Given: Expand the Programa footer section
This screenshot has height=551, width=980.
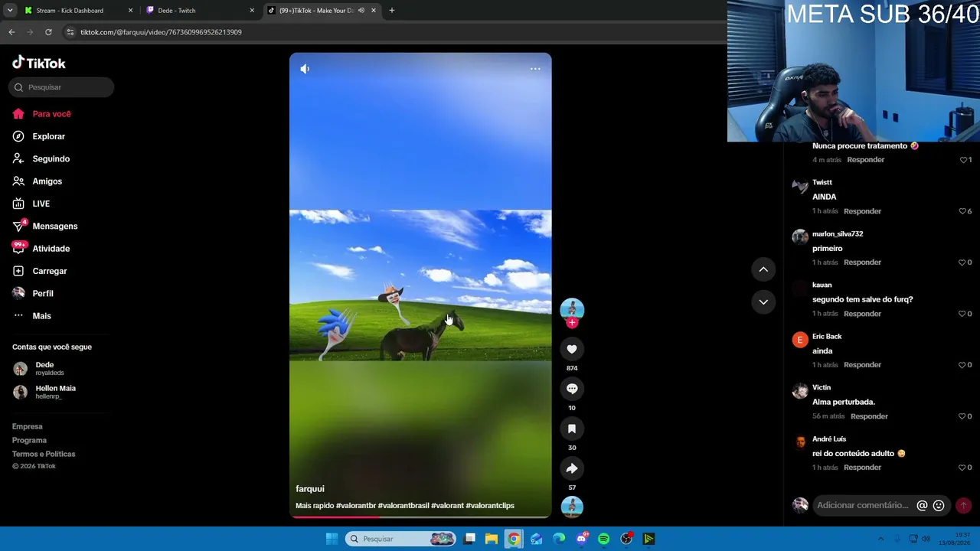Looking at the screenshot, I should click(x=29, y=440).
